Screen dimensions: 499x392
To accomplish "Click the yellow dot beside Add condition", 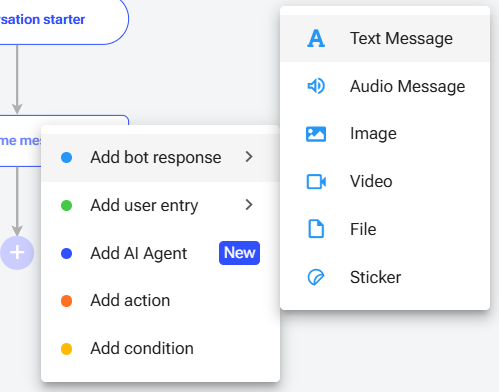I will click(x=66, y=349).
